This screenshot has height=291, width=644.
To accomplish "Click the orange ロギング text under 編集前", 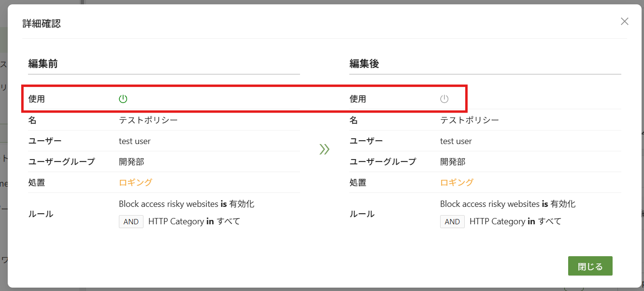I will tap(135, 182).
